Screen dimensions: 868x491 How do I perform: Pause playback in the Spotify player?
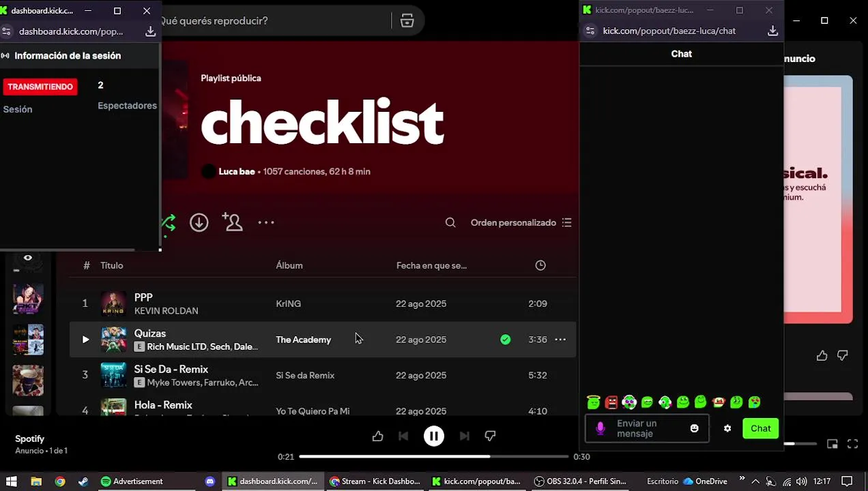(x=433, y=436)
